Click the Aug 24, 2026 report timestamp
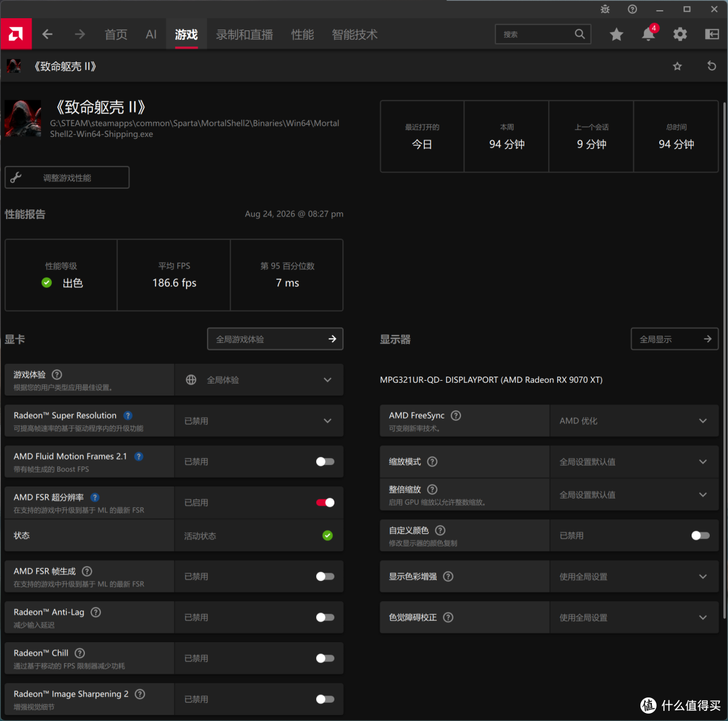The height and width of the screenshot is (721, 728). 294,214
